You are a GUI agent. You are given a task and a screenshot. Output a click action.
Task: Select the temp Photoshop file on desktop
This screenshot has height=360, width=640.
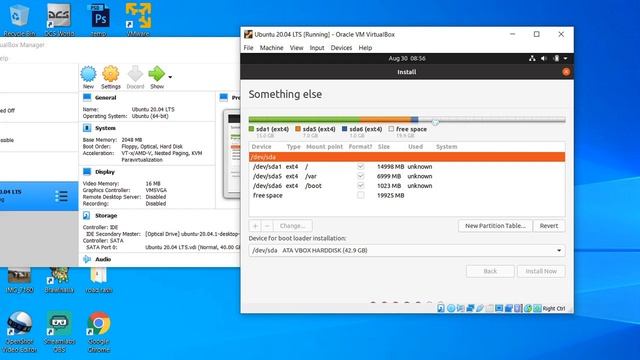(99, 19)
